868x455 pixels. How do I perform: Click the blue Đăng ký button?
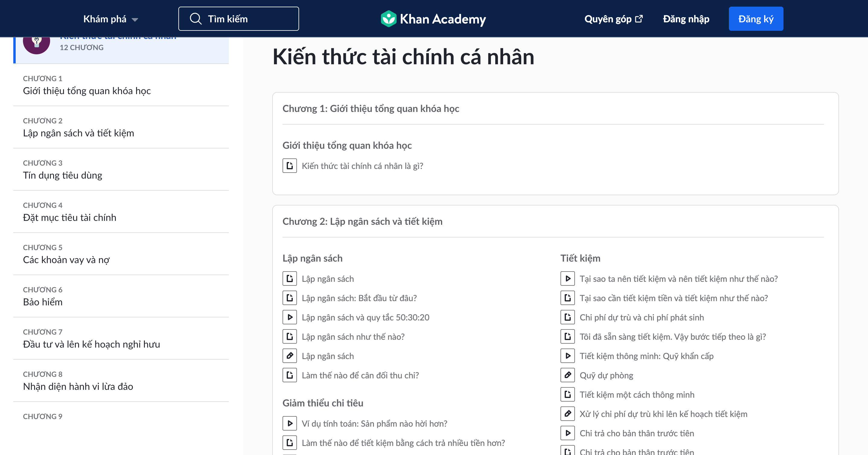click(756, 19)
